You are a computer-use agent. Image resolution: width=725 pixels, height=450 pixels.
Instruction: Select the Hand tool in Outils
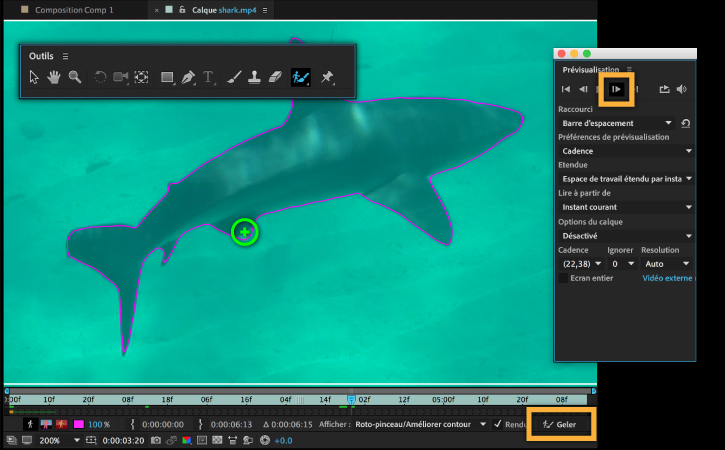click(54, 77)
